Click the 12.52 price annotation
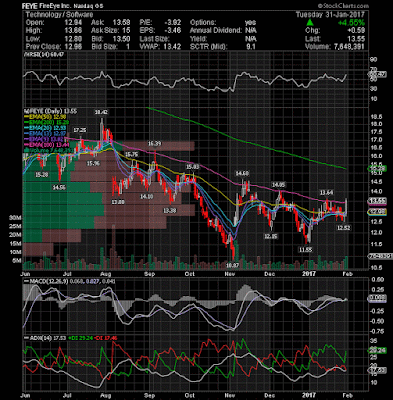 [343, 228]
